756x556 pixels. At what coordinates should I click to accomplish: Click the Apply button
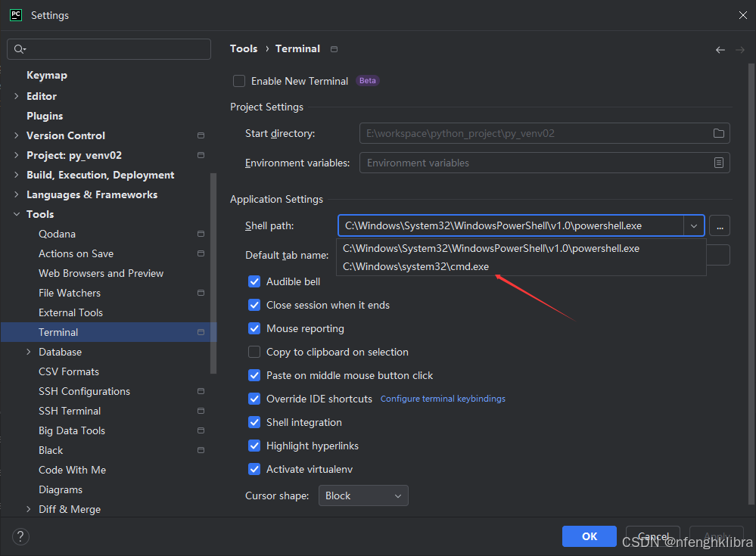717,536
